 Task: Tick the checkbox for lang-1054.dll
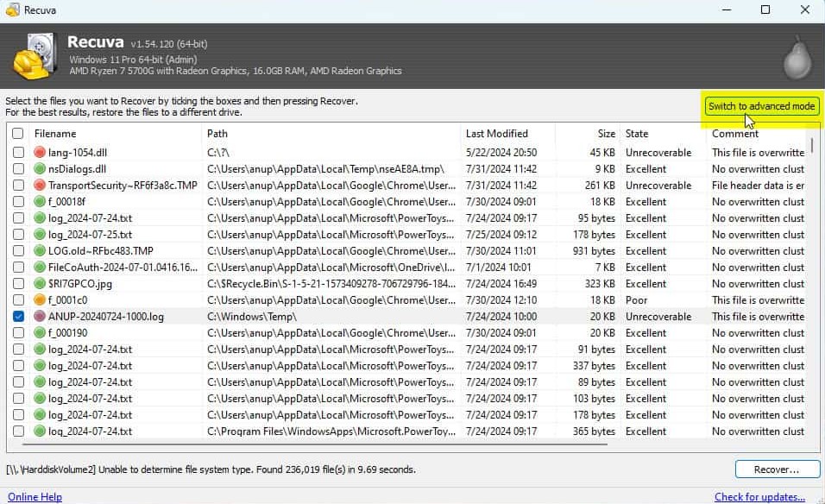18,153
